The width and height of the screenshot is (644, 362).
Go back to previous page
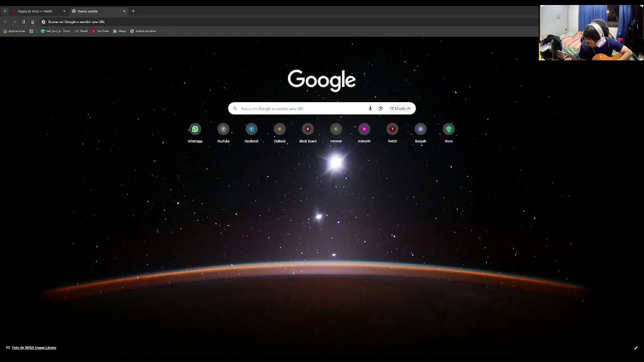[6, 22]
